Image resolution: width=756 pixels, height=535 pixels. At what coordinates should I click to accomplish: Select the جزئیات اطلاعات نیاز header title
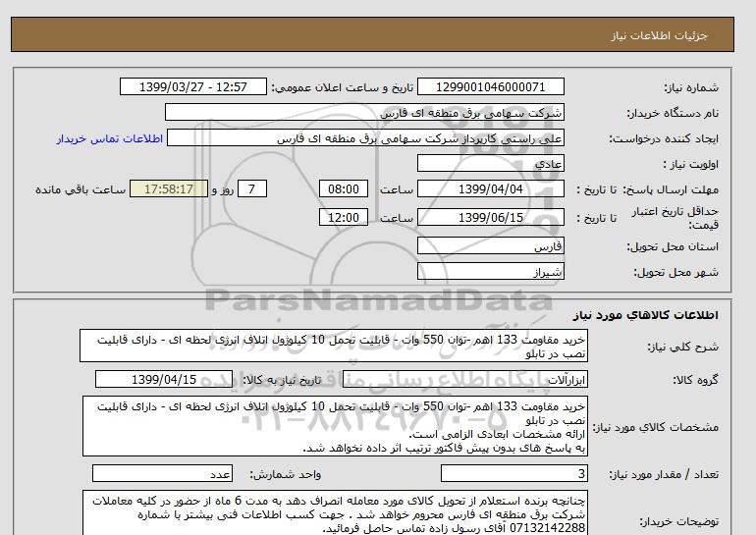(x=659, y=35)
